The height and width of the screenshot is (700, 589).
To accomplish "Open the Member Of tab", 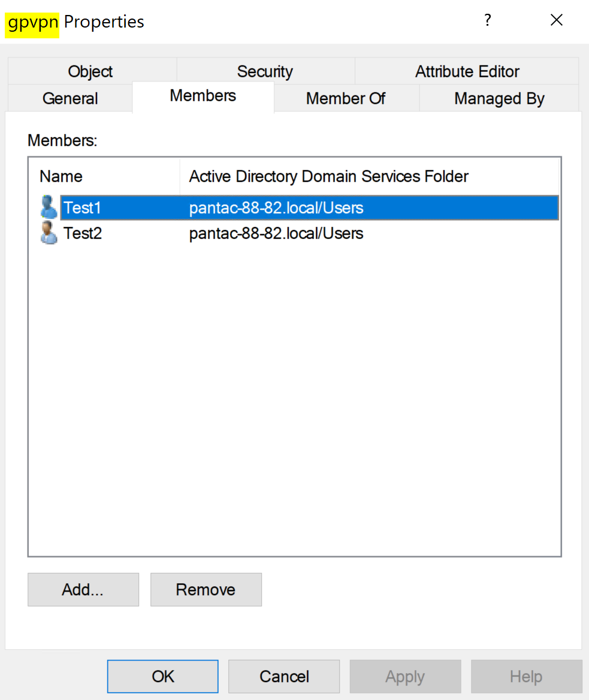I will coord(346,99).
